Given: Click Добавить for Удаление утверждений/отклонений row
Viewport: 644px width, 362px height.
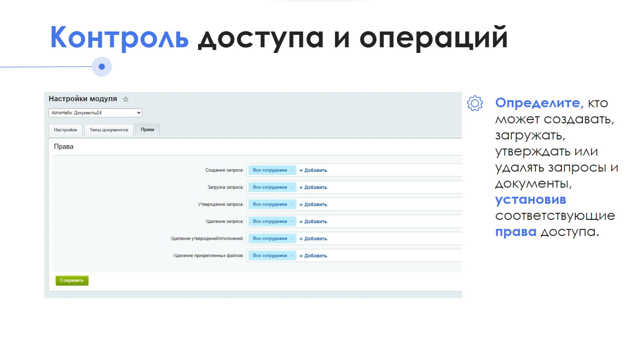Looking at the screenshot, I should [x=313, y=239].
